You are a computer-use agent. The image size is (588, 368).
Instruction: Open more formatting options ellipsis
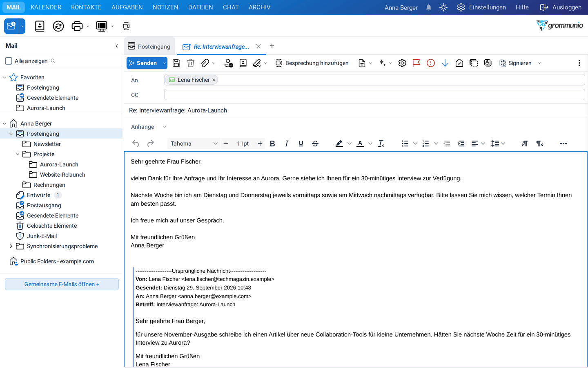(x=563, y=144)
